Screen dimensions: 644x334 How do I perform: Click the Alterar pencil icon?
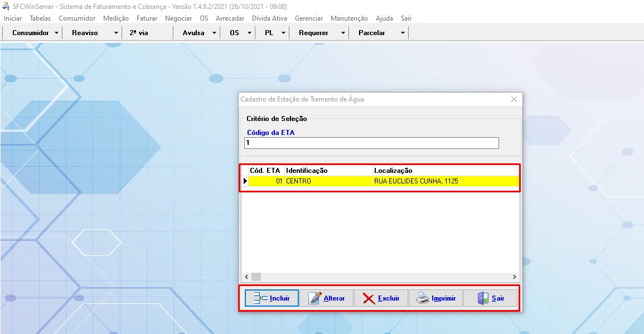[315, 298]
